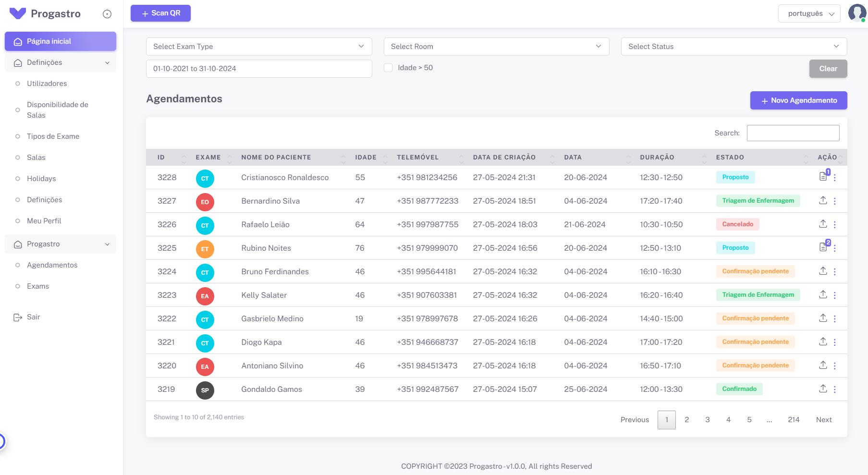Viewport: 868px width, 475px height.
Task: Open three-dot menu for Bernardino Silva row
Action: [835, 201]
